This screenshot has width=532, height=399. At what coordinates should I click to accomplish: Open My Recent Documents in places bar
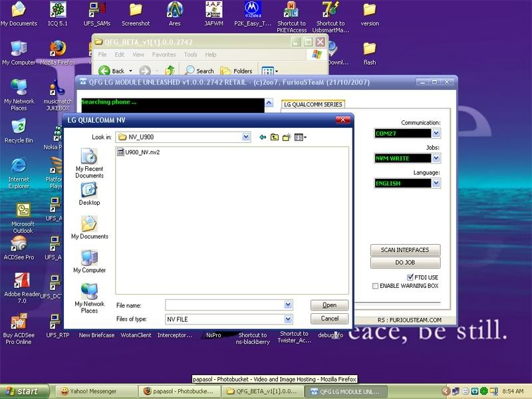point(89,163)
